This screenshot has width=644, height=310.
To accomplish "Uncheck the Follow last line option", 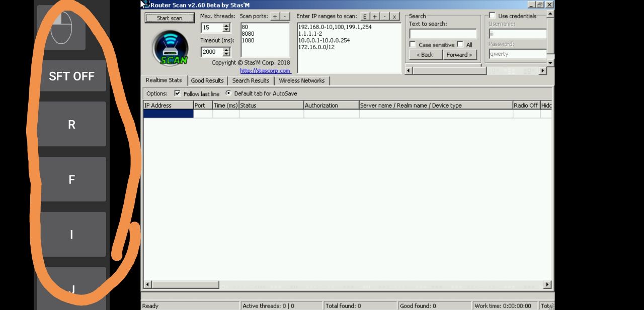I will tap(177, 93).
